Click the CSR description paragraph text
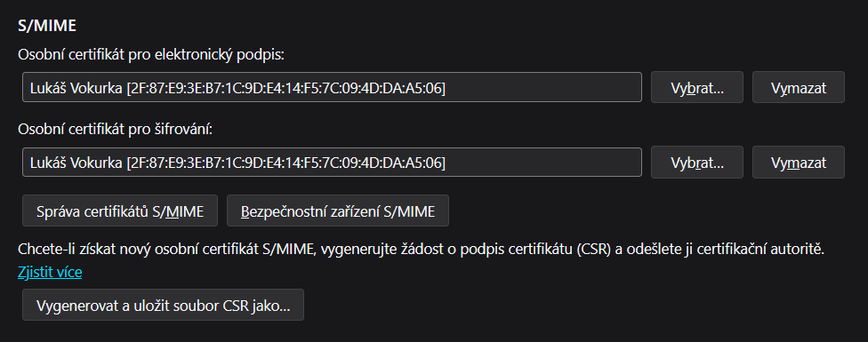Screen dimensions: 868x342 pos(422,250)
